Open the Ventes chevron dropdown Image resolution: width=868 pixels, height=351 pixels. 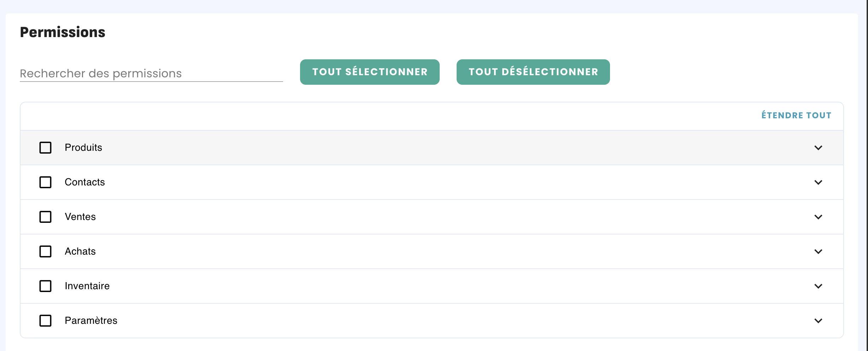click(818, 217)
